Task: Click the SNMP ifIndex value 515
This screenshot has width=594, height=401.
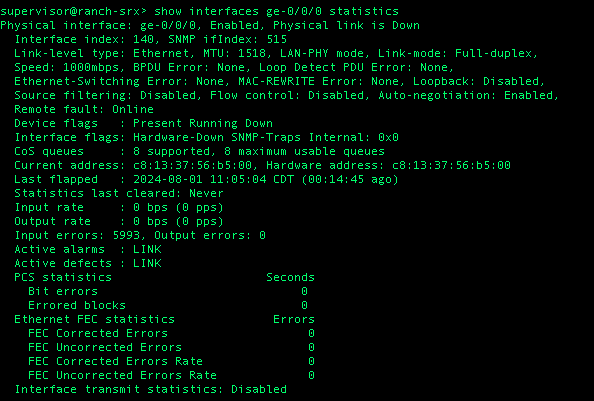Action: point(277,39)
